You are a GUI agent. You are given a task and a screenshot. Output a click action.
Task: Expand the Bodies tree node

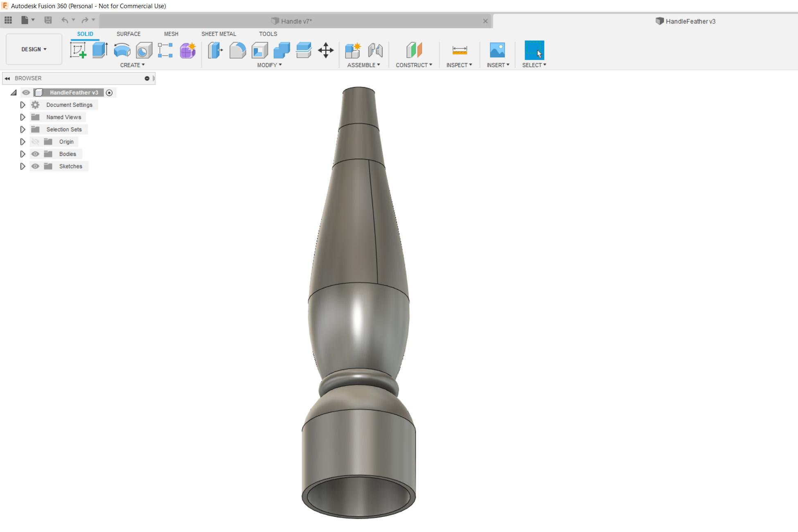click(23, 154)
